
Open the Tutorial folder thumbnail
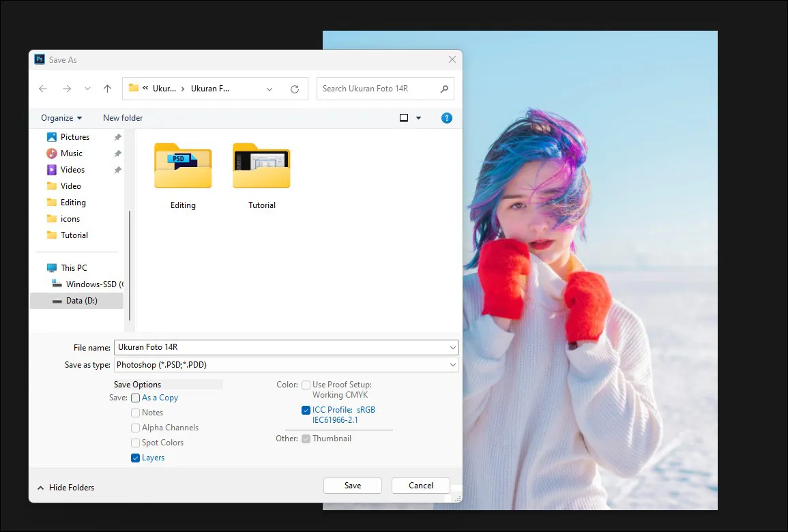[261, 166]
